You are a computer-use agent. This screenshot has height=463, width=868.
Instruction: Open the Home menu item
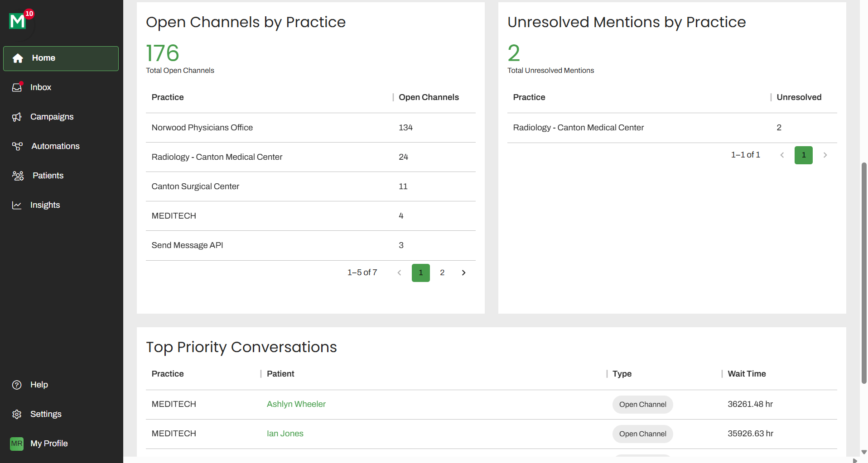click(61, 58)
